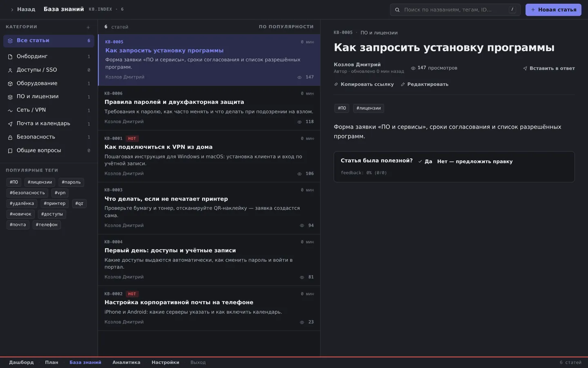Click the eye icon on KB-0006 card

point(299,122)
